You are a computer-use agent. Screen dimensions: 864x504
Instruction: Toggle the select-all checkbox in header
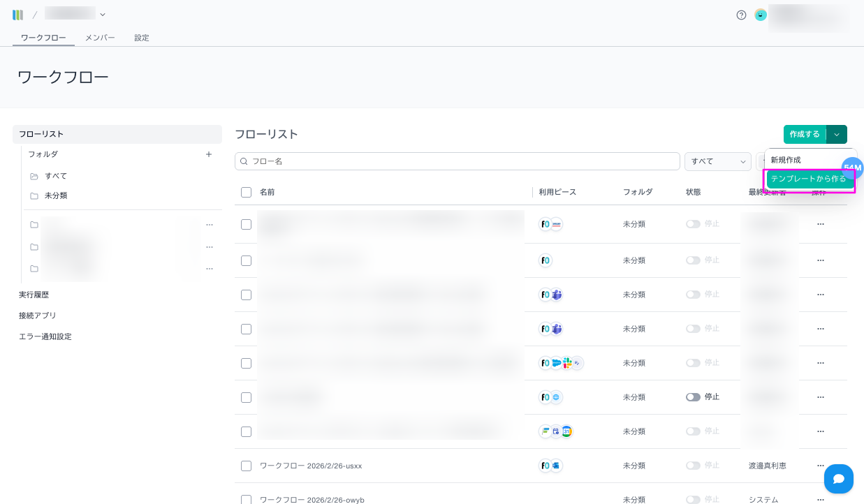[x=246, y=192]
